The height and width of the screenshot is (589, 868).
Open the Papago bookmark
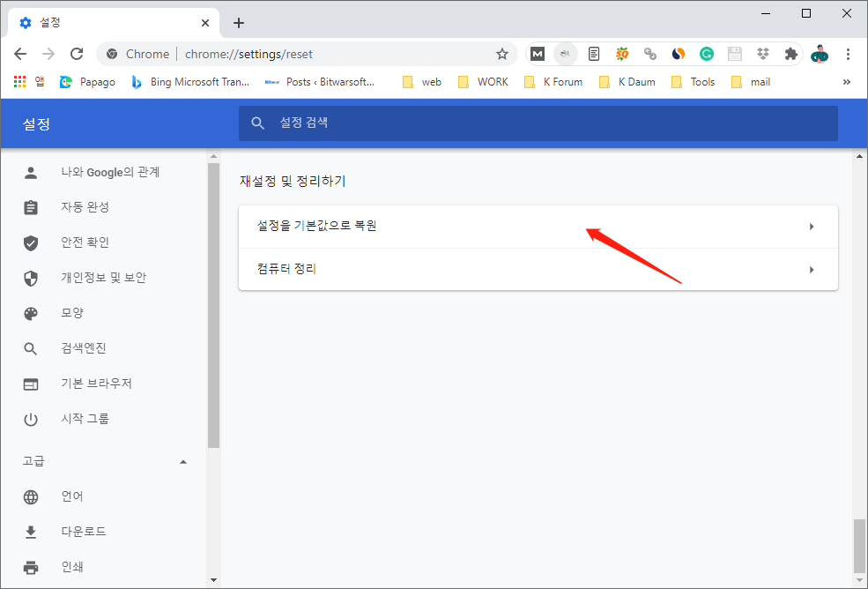(x=88, y=82)
